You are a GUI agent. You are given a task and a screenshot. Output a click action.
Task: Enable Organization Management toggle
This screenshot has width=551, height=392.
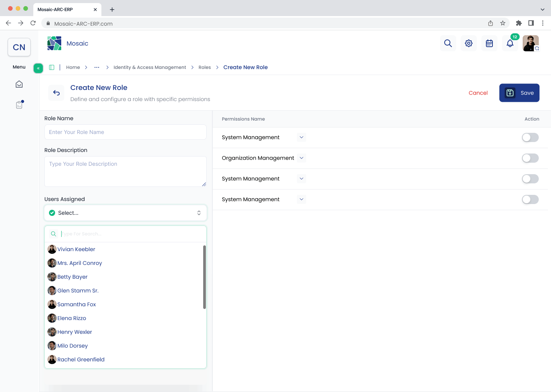click(530, 158)
